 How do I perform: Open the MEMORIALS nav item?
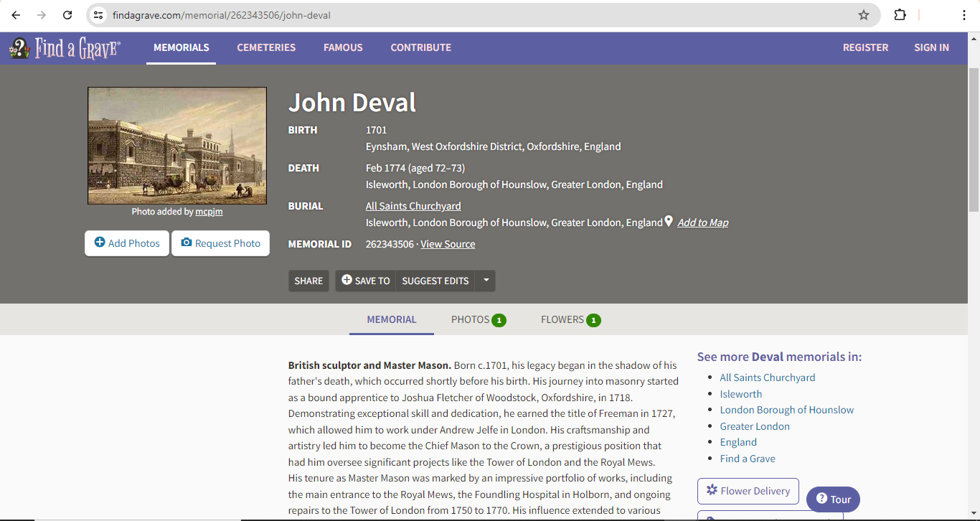click(x=182, y=47)
